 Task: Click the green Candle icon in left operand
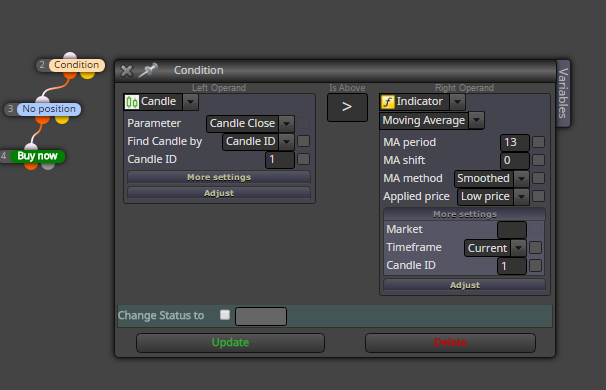point(131,102)
